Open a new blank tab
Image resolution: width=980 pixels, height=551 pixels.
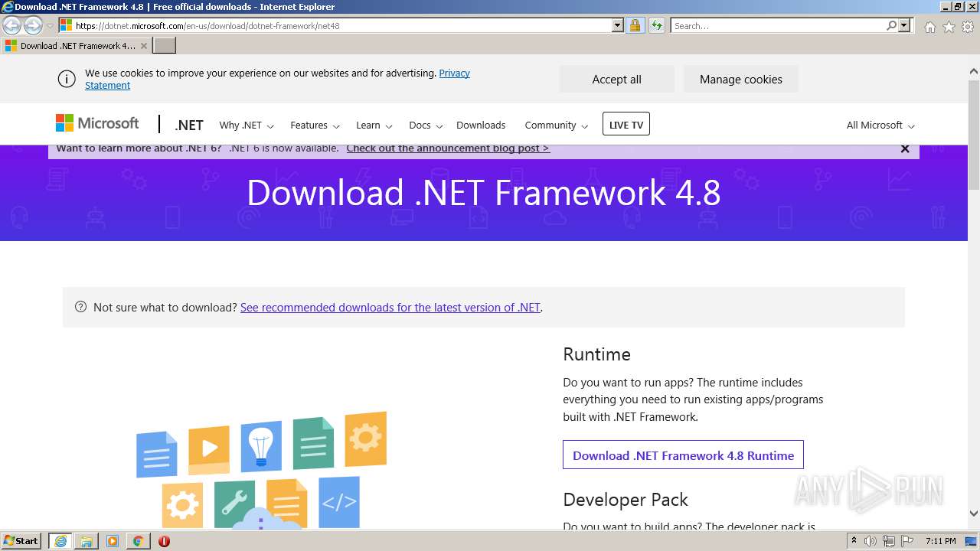click(x=165, y=46)
